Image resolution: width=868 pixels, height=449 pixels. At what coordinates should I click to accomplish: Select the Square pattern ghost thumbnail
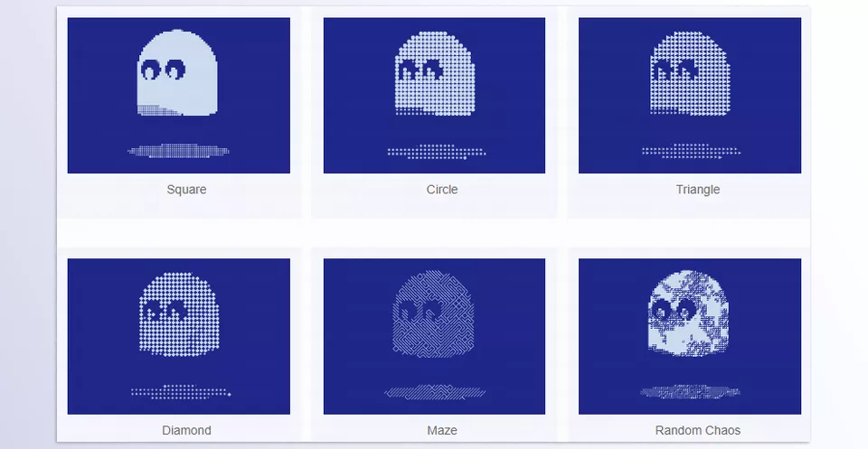[x=179, y=95]
